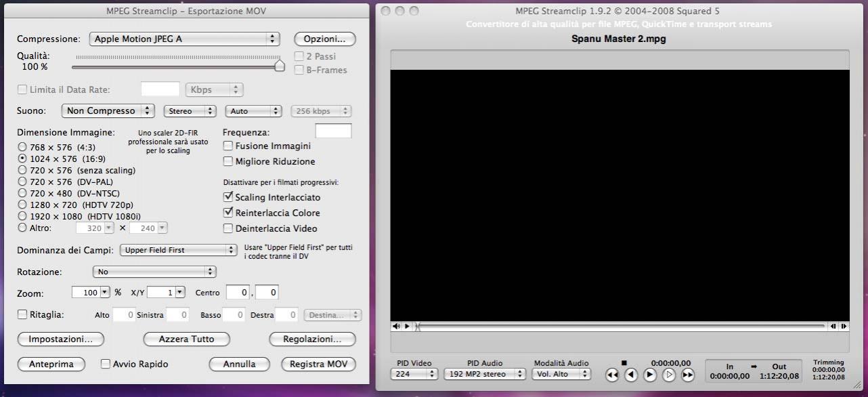Cancel export with Annulla button
This screenshot has height=397, width=868.
[240, 364]
